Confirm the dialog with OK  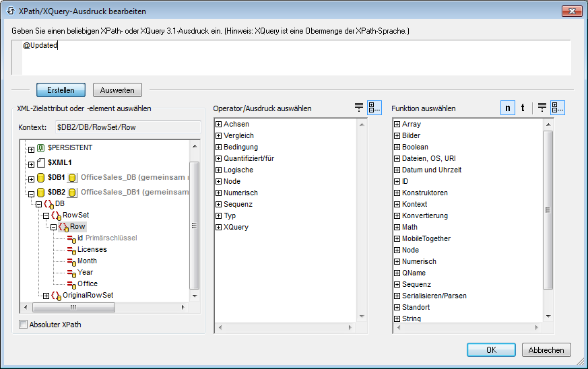point(491,350)
